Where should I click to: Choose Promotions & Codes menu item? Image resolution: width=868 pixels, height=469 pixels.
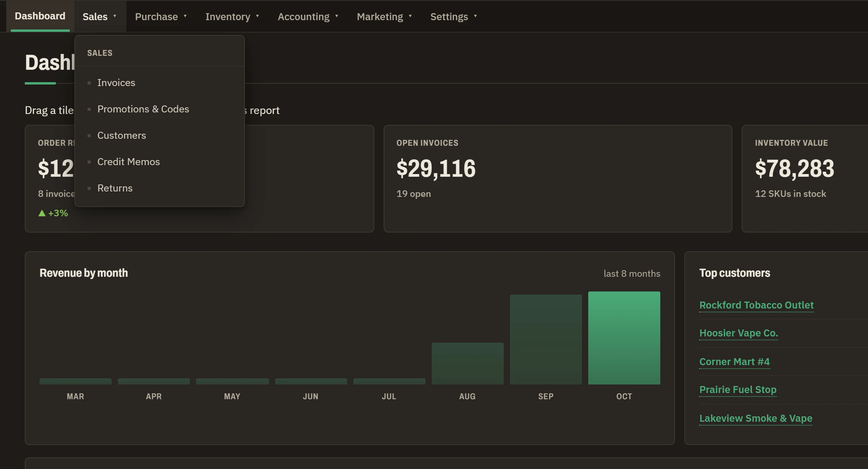coord(159,109)
